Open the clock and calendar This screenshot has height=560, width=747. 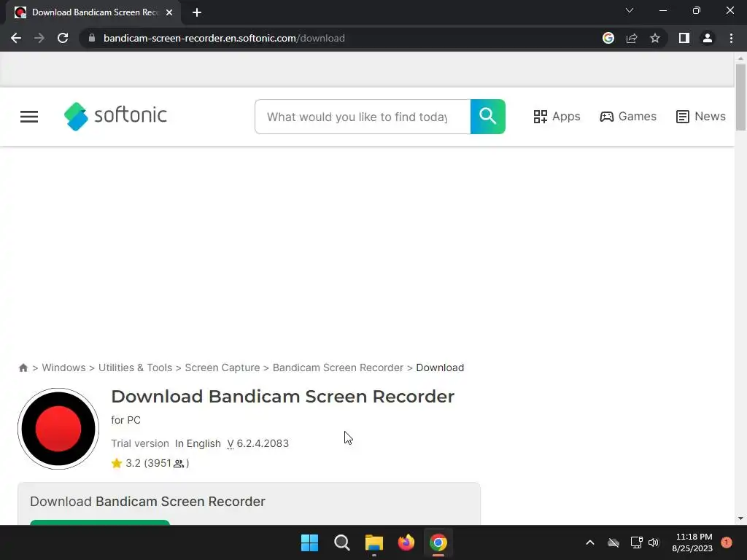point(693,542)
